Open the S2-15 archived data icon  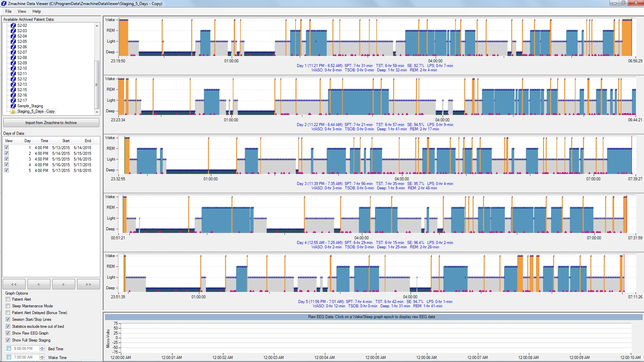click(x=13, y=90)
